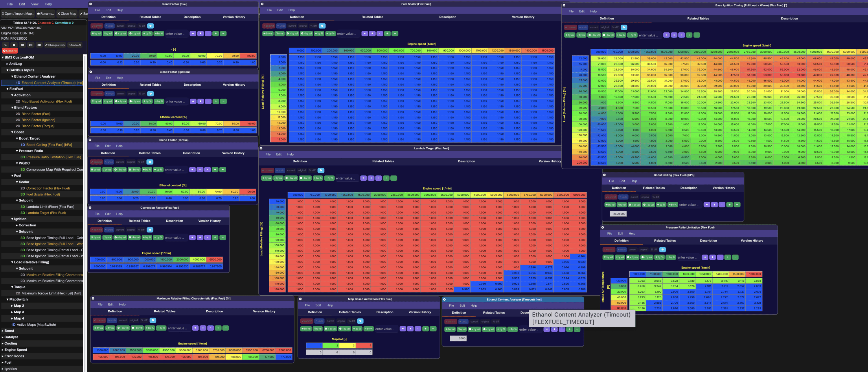Click the table list icon next to 1D filter
The image size is (868, 372).
[x=14, y=45]
